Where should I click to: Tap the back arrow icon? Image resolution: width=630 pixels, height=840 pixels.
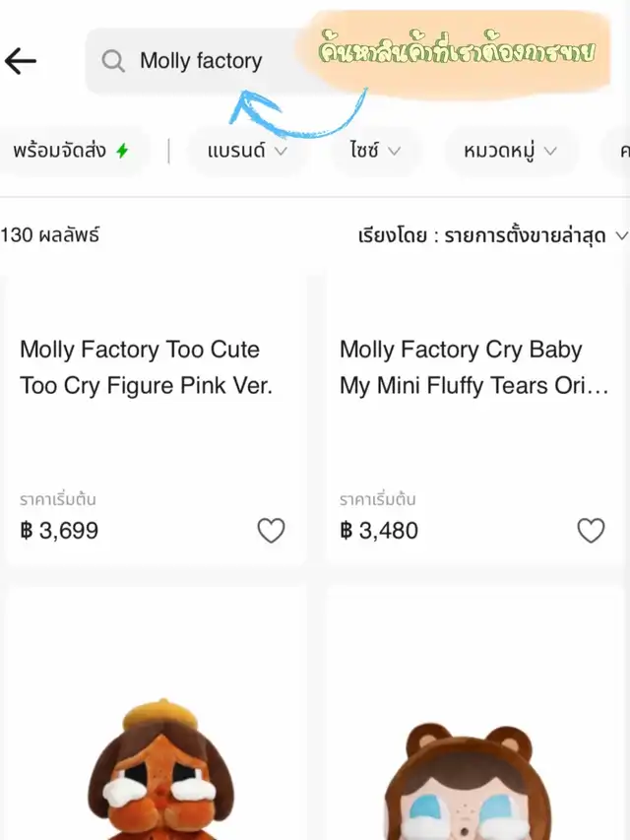coord(21,61)
